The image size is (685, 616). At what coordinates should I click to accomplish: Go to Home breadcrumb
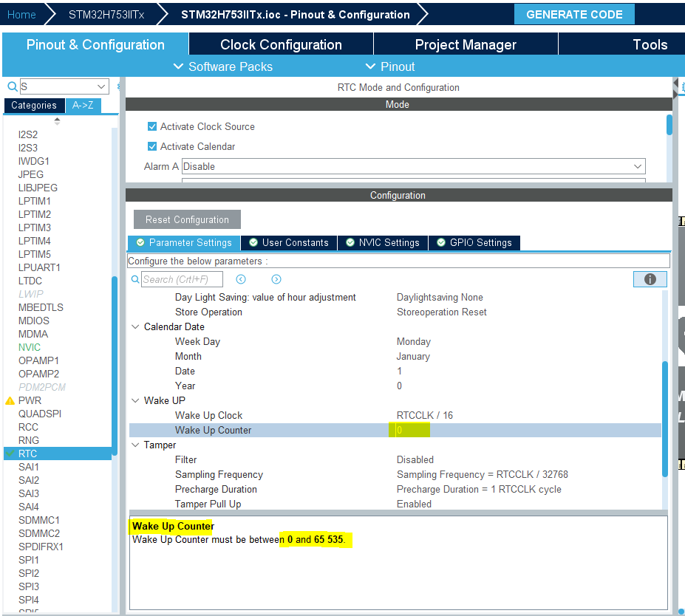(21, 15)
